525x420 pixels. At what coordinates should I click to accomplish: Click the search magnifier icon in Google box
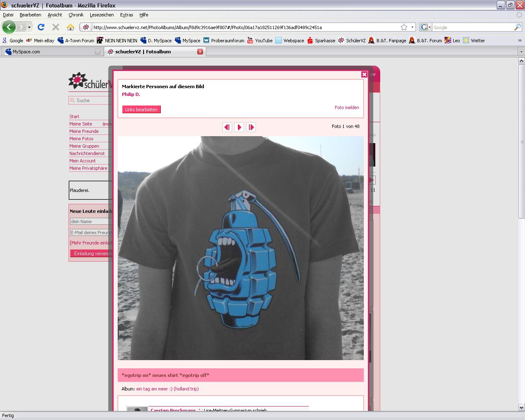(518, 27)
